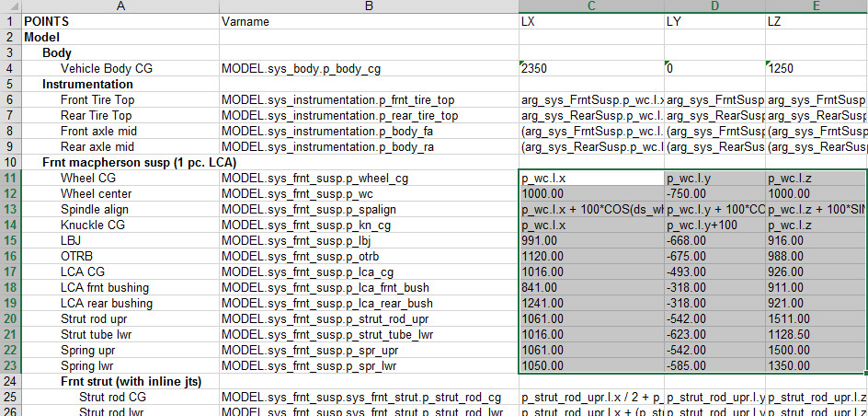This screenshot has width=868, height=416.
Task: Select the Wheel center cell
Action: tap(120, 194)
